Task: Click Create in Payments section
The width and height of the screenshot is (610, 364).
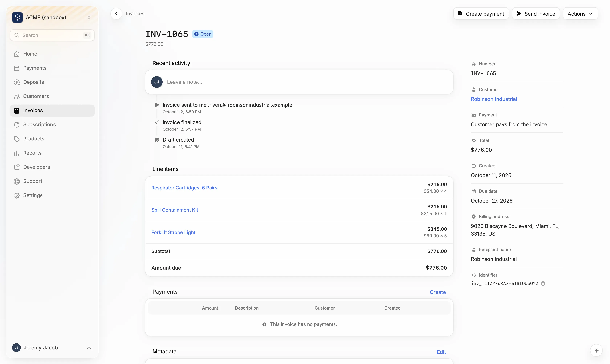Action: point(438,292)
